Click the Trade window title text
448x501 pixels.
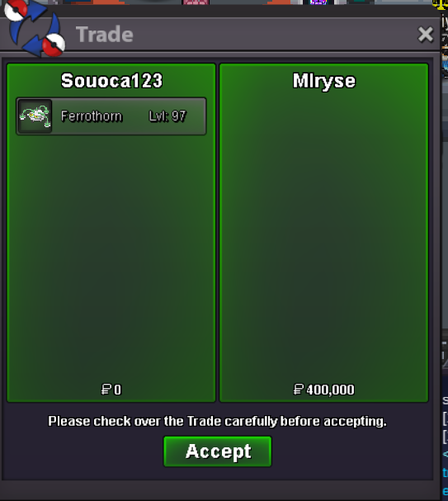[105, 35]
